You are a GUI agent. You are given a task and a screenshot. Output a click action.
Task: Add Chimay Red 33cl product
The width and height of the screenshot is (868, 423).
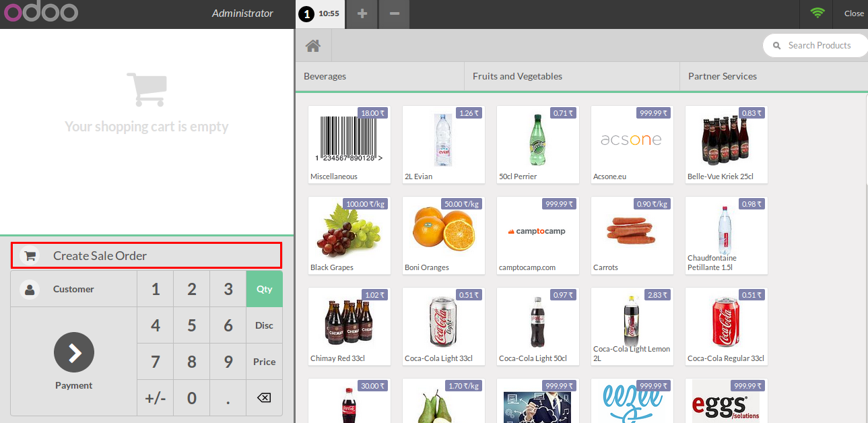[349, 326]
